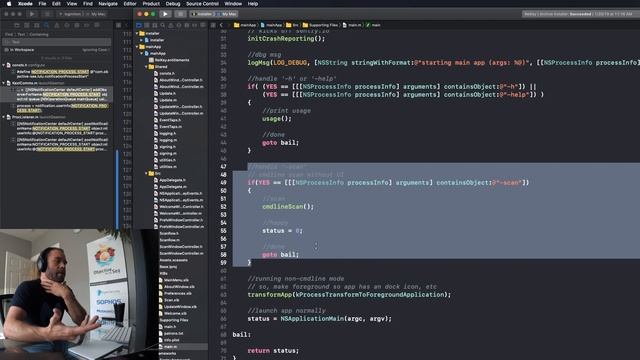Select Preferences.xib in the file tree

(178, 293)
